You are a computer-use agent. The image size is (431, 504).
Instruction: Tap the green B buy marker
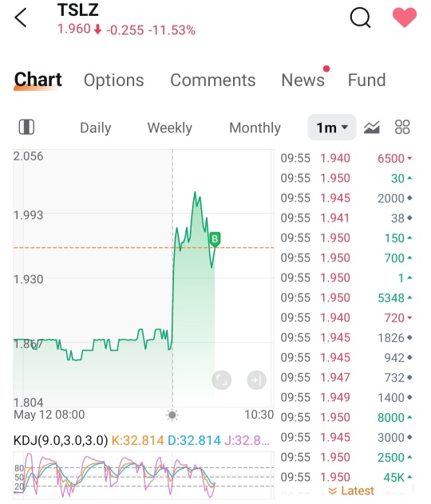coord(215,239)
